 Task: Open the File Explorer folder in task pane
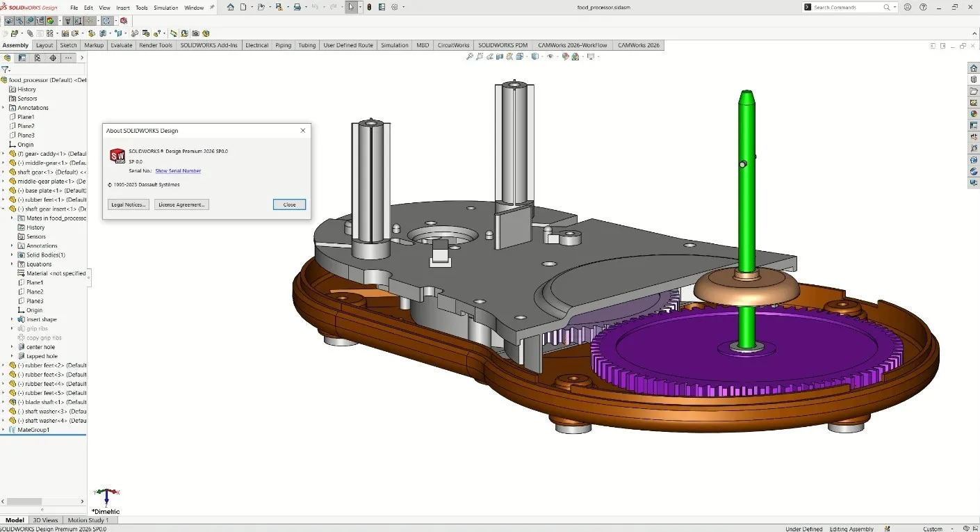click(x=974, y=91)
